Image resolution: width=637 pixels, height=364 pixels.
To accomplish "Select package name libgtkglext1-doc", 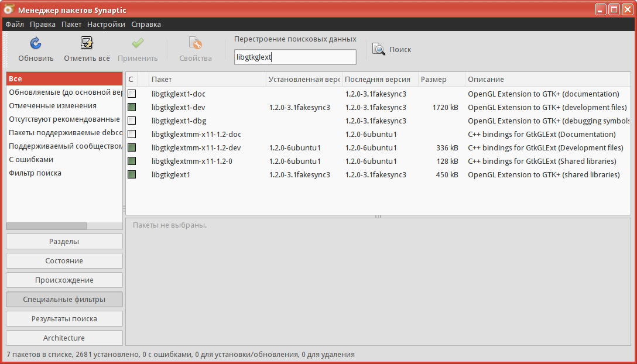I will (x=179, y=94).
